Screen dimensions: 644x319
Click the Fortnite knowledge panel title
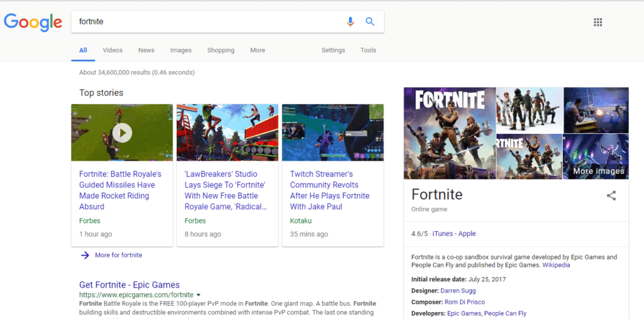(437, 194)
